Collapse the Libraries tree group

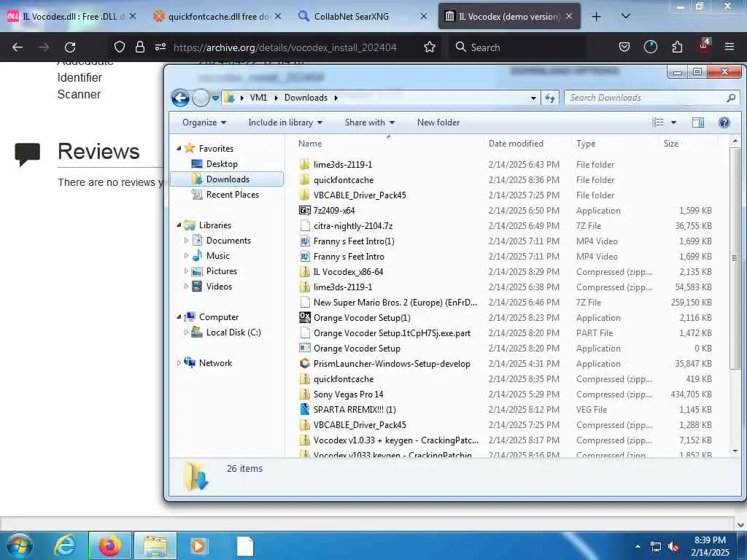179,225
